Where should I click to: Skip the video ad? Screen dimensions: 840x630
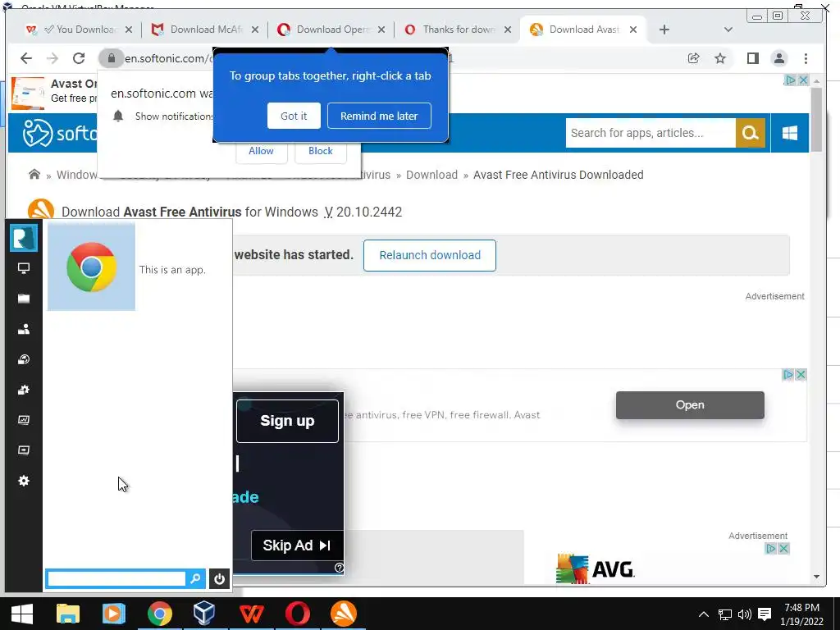(x=297, y=546)
